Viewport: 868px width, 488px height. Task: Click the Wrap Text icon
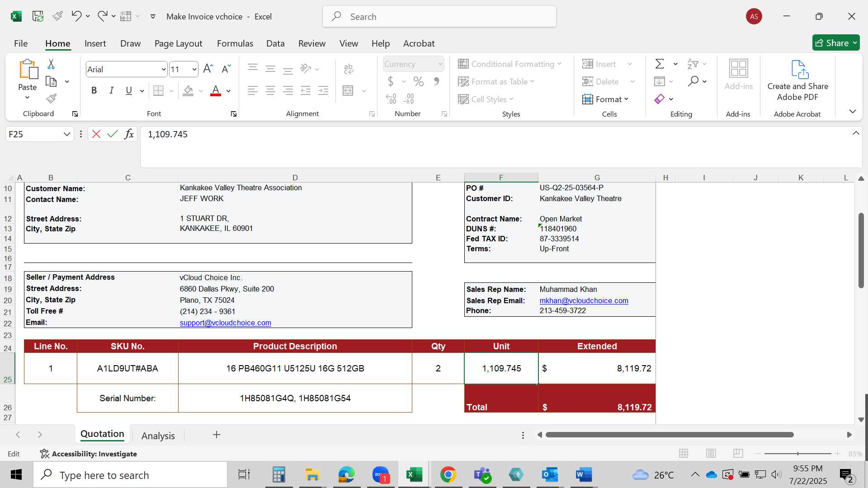(349, 69)
